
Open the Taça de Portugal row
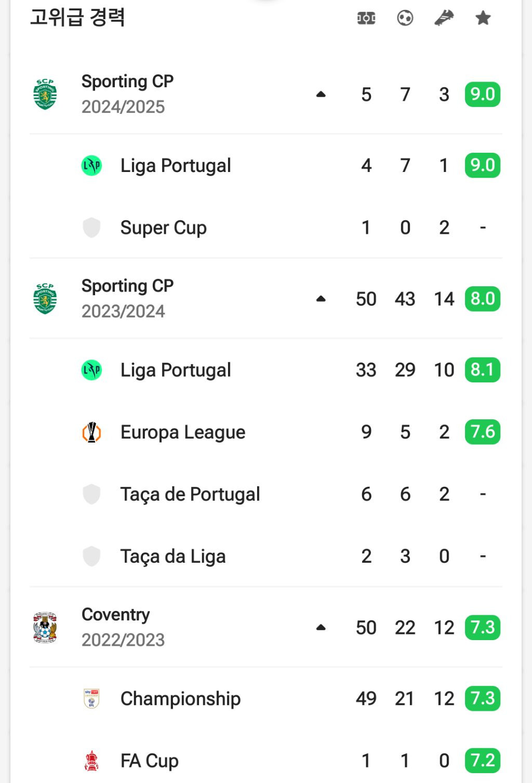click(x=266, y=494)
